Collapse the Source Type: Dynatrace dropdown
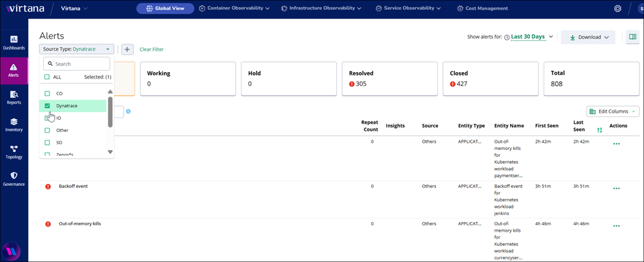The height and width of the screenshot is (262, 644). [x=77, y=50]
